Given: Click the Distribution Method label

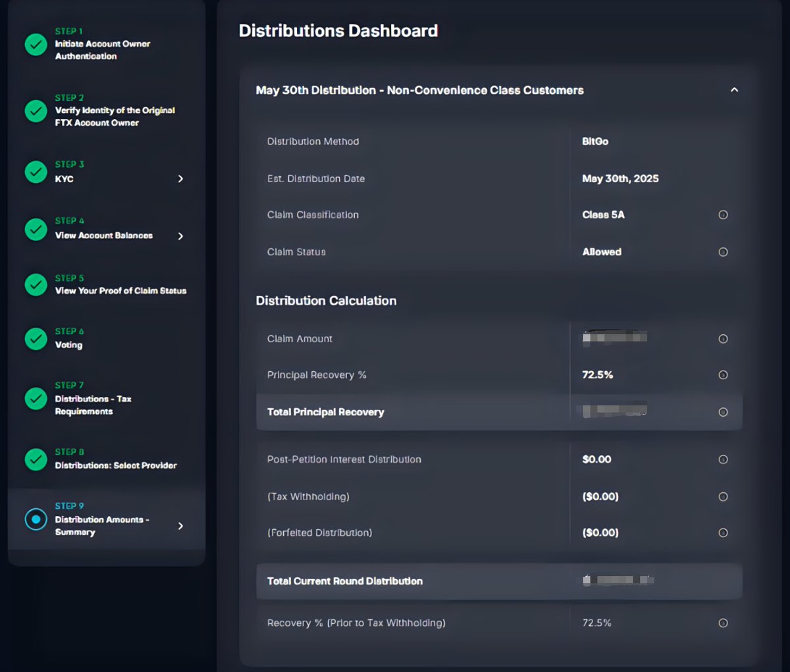Looking at the screenshot, I should click(313, 142).
